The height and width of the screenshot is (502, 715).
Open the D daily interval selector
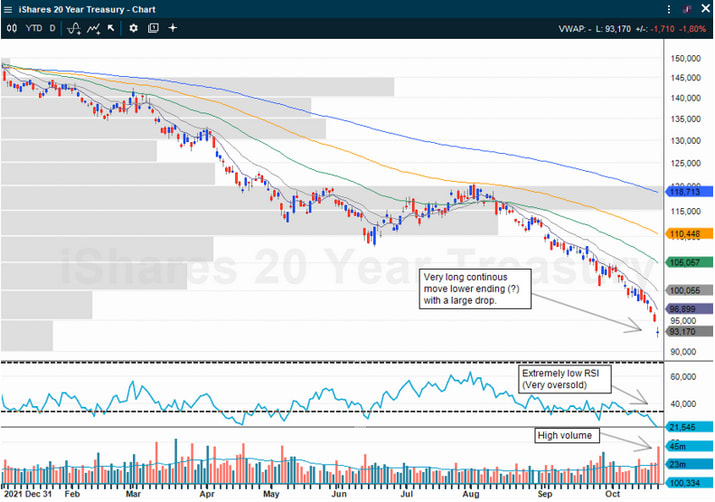tap(52, 28)
